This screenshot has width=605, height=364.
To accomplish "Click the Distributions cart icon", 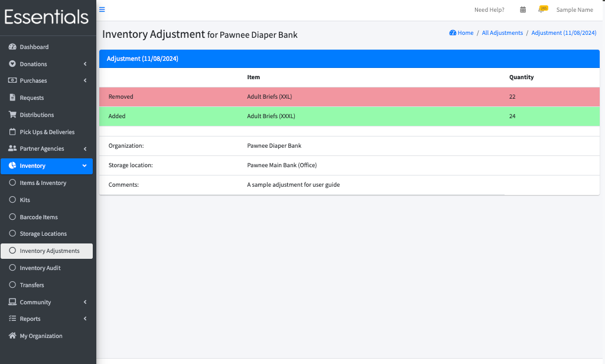I will pyautogui.click(x=12, y=115).
